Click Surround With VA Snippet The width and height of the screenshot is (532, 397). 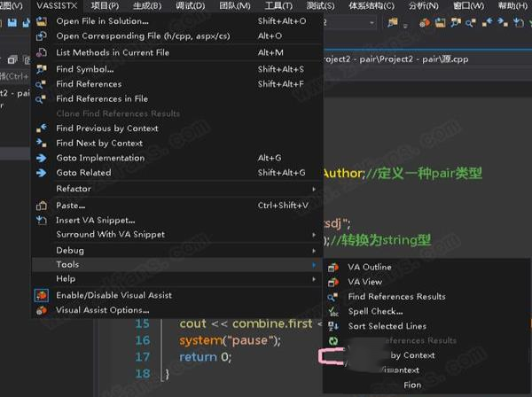coord(110,234)
